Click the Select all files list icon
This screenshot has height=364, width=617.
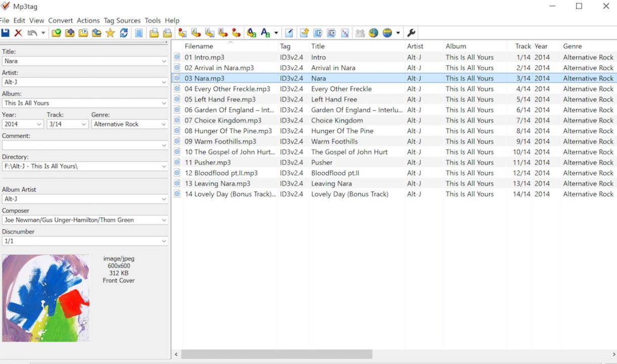(139, 33)
